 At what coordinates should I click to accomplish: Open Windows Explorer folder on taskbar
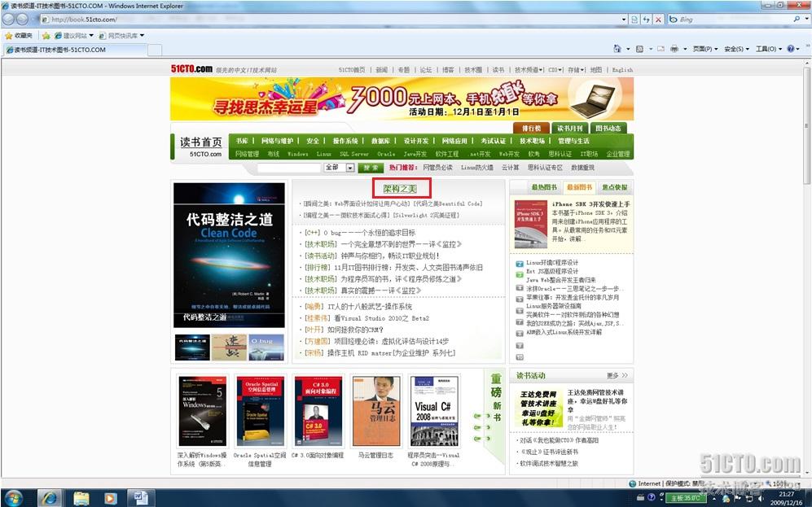[x=81, y=498]
